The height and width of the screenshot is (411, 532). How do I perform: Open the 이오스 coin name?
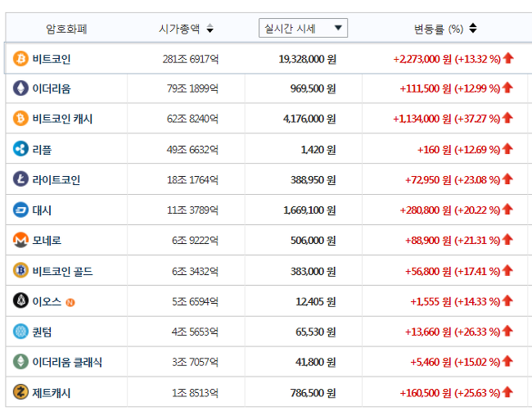click(47, 301)
